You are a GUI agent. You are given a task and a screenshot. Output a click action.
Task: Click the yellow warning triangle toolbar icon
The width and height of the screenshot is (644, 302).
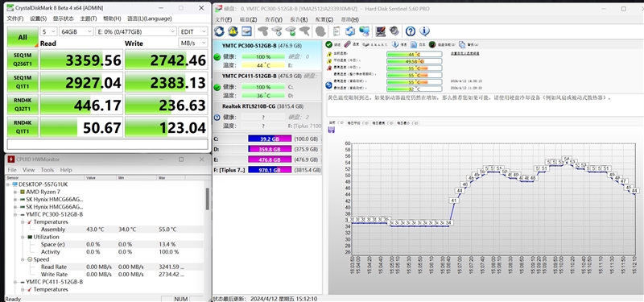click(233, 31)
